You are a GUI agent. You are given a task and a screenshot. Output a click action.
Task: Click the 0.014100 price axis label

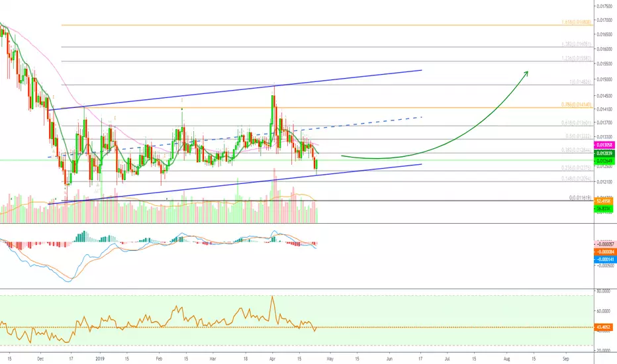point(606,109)
